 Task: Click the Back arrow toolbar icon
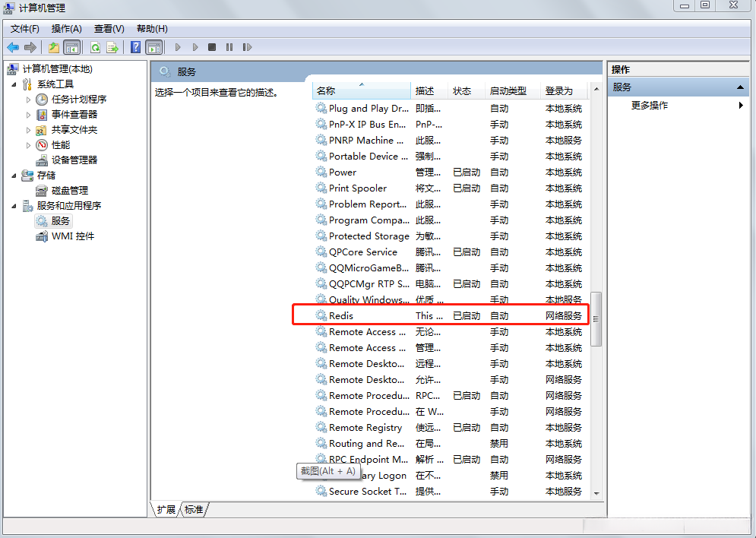point(13,47)
